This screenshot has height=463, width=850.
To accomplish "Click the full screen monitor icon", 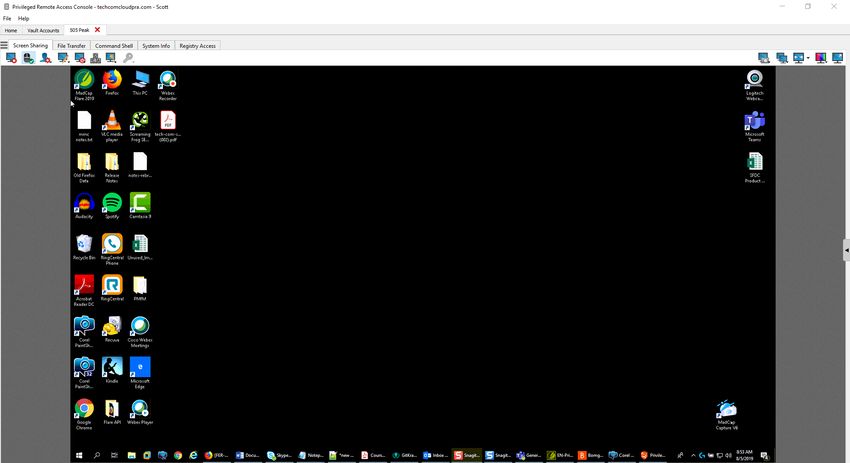I will click(x=838, y=58).
